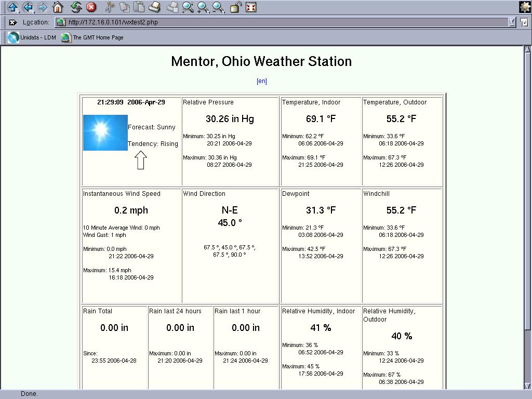Zoom out with the minus magnifier
Image resolution: width=532 pixels, height=399 pixels.
218,7
